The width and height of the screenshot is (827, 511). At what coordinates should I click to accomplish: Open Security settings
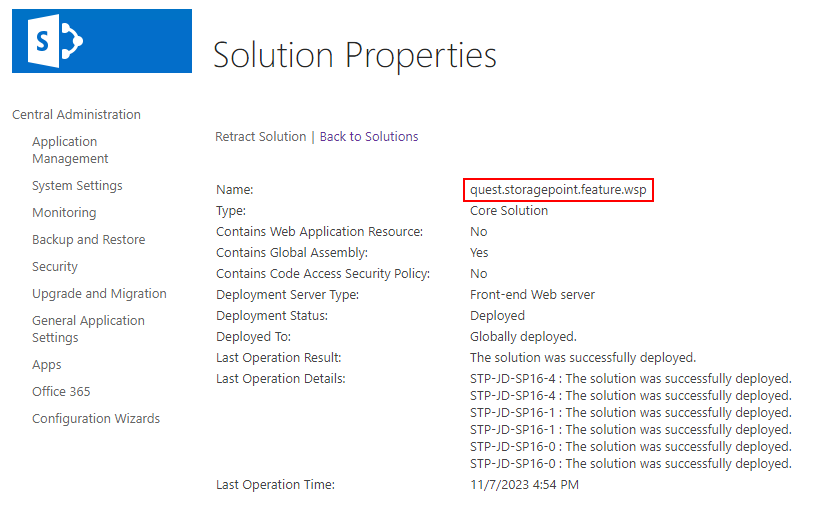(x=55, y=267)
